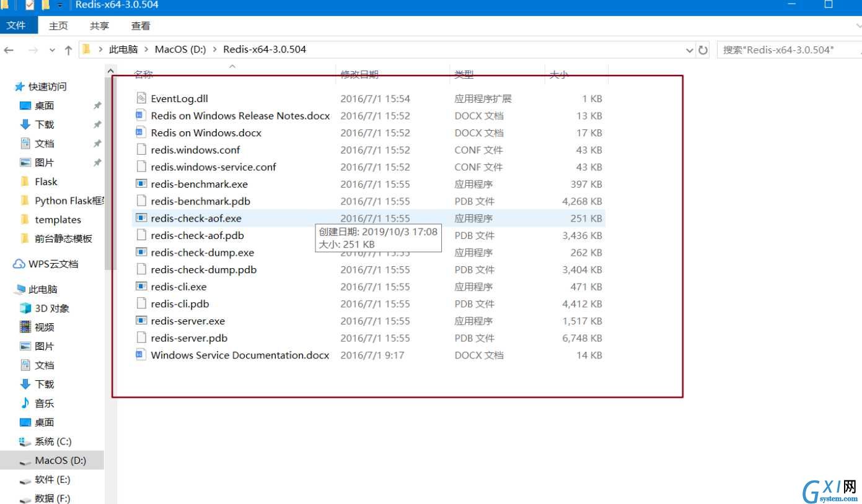This screenshot has height=504, width=862.
Task: Select 快速访问 in the navigation pane
Action: pos(47,87)
